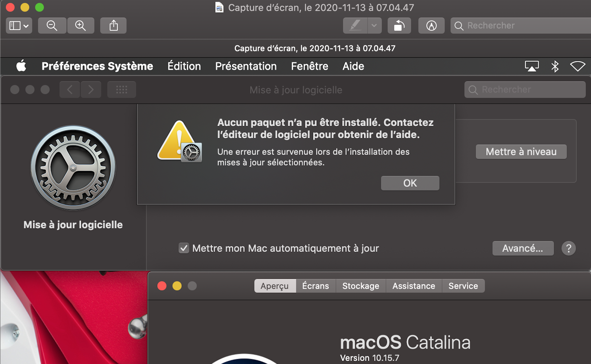The height and width of the screenshot is (364, 591).
Task: Go forward in System Preferences
Action: coord(91,90)
